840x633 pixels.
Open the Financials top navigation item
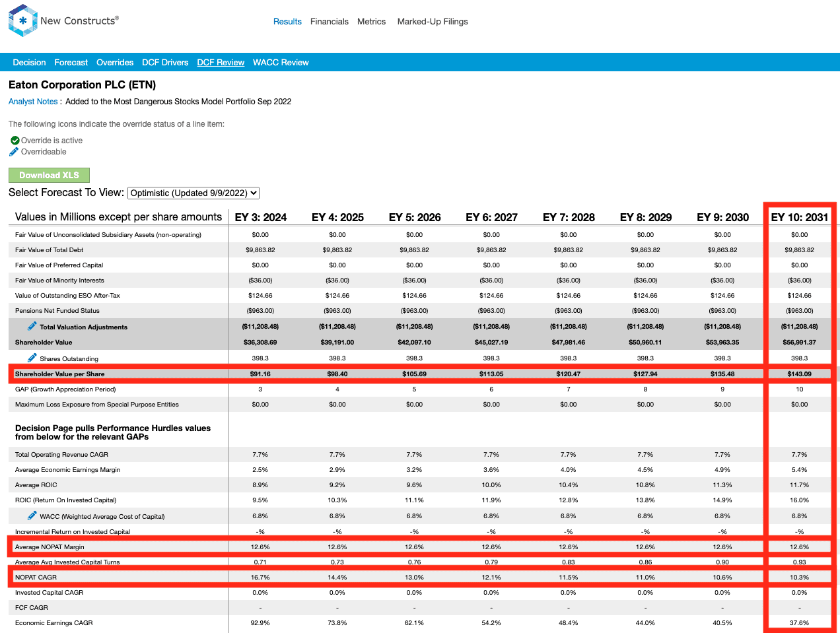pos(330,22)
